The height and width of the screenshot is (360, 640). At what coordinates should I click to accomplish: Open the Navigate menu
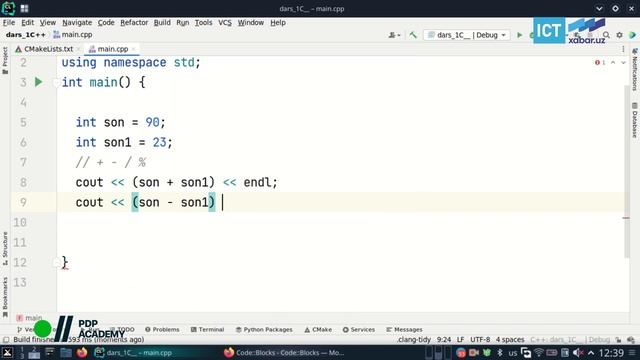pyautogui.click(x=77, y=22)
